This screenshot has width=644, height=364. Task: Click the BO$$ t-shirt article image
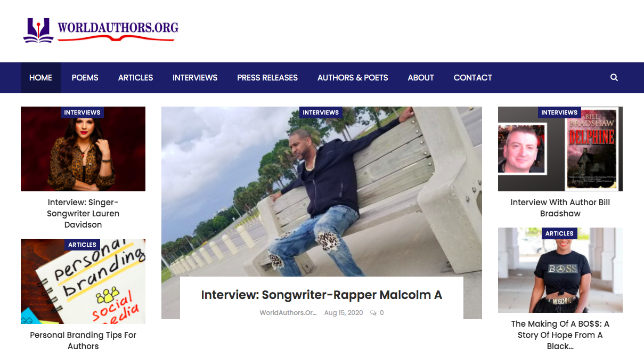click(560, 270)
